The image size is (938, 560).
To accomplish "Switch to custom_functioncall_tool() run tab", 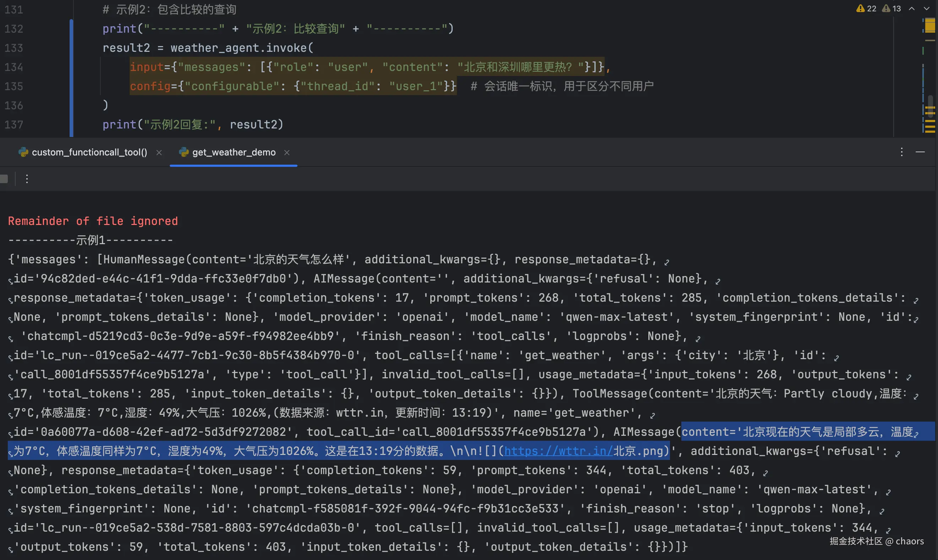I will click(89, 152).
